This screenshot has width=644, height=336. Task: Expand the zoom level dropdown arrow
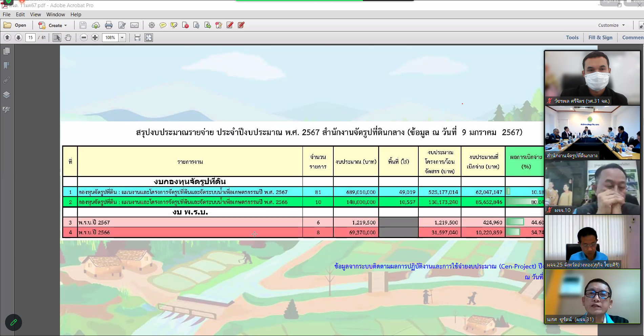pyautogui.click(x=122, y=37)
